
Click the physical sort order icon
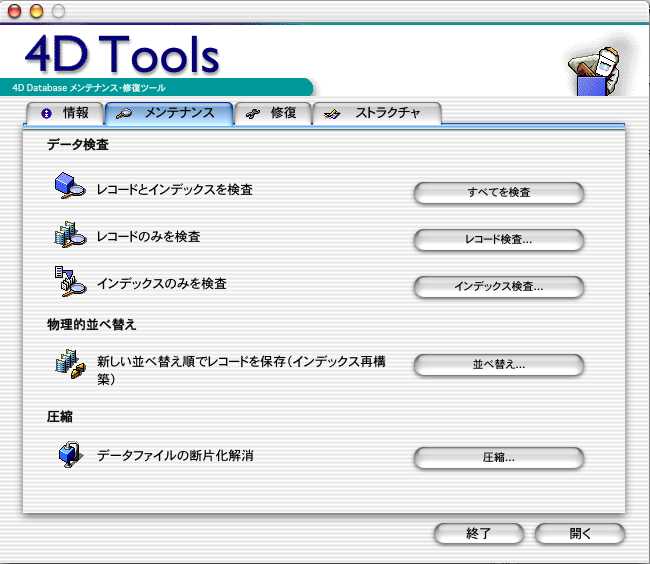click(x=71, y=363)
